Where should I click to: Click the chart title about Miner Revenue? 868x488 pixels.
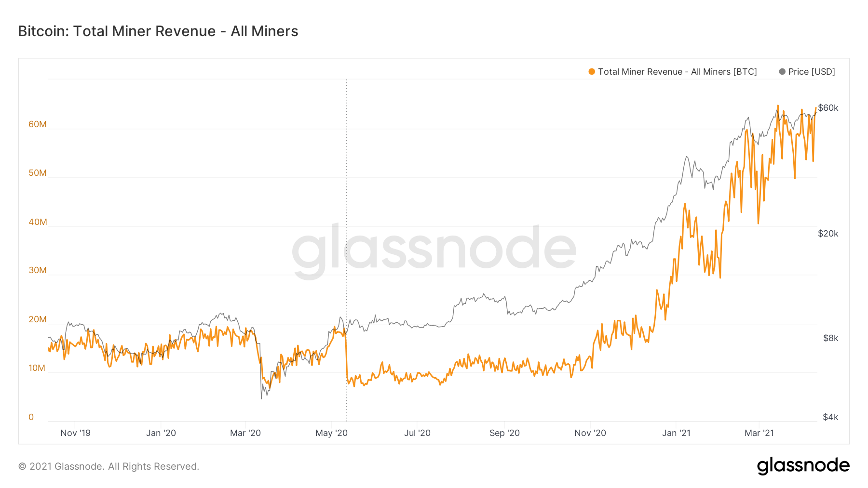coord(158,31)
